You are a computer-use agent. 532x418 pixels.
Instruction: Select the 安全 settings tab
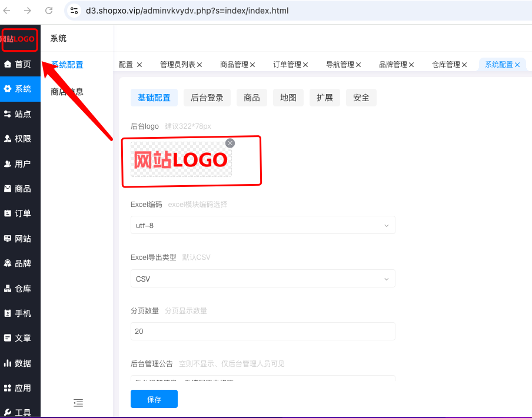(361, 98)
